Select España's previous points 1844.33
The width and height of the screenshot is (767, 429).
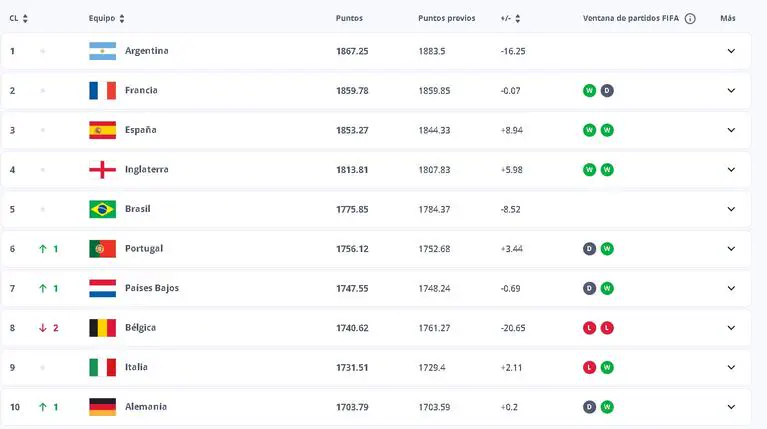(x=434, y=131)
